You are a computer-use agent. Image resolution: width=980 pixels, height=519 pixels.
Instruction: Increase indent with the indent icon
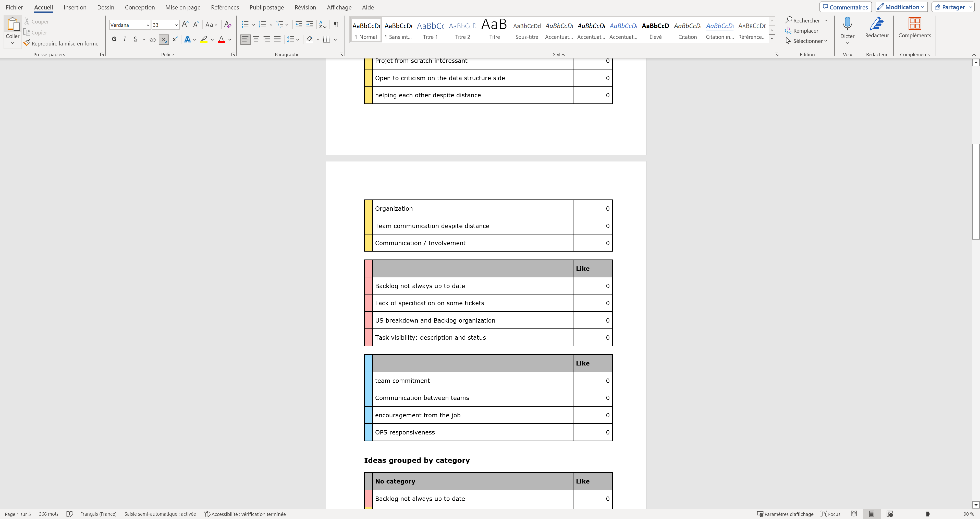click(x=310, y=25)
